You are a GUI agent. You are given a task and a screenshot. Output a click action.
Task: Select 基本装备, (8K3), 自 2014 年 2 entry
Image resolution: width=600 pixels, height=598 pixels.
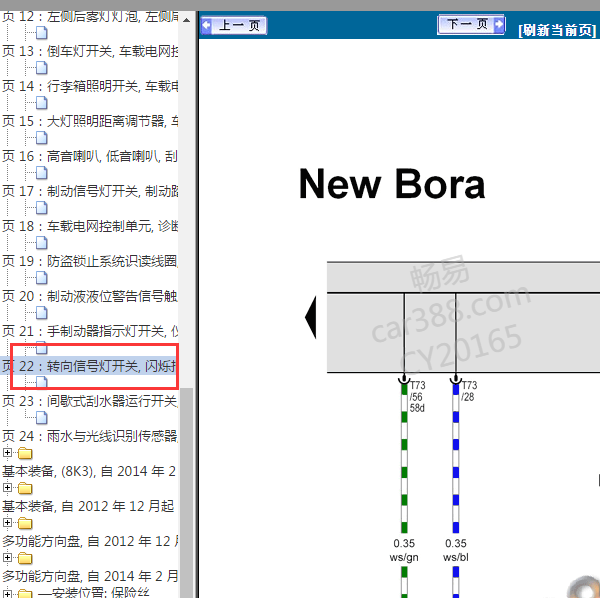tap(89, 471)
